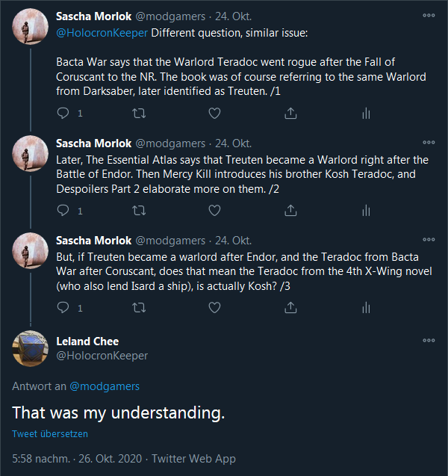The image size is (448, 476).
Task: Retweet the first tweet ending in /1
Action: 139,113
